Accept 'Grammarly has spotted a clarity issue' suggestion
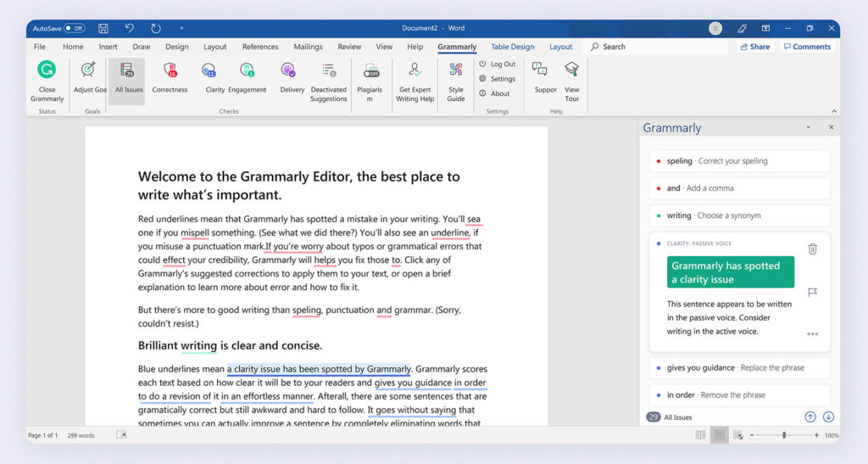Viewport: 868px width, 464px height. coord(730,271)
